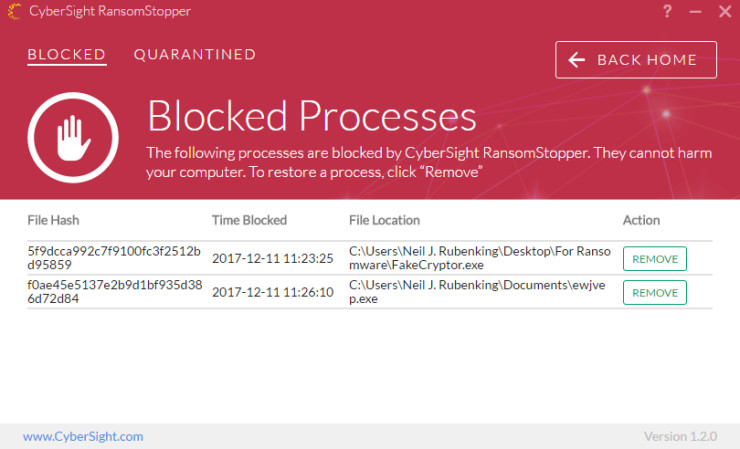Viewport: 740px width, 449px height.
Task: Click the File Location column header
Action: [384, 220]
